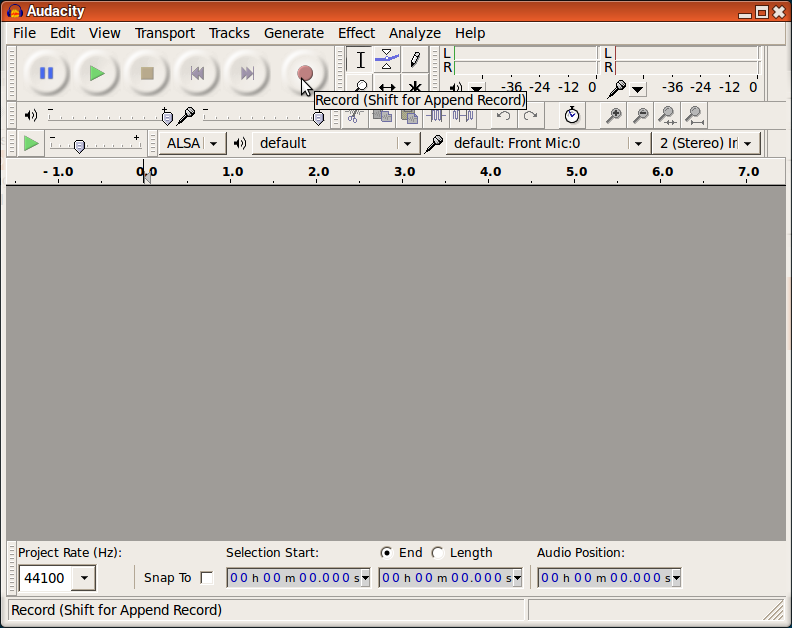Enable the Snap To checkbox
Viewport: 792px width, 628px height.
tap(207, 578)
